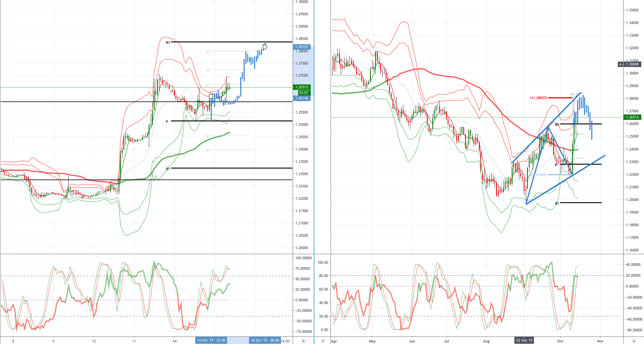Click the green 1.26514 price label on right chart
The width and height of the screenshot is (644, 344).
(632, 117)
